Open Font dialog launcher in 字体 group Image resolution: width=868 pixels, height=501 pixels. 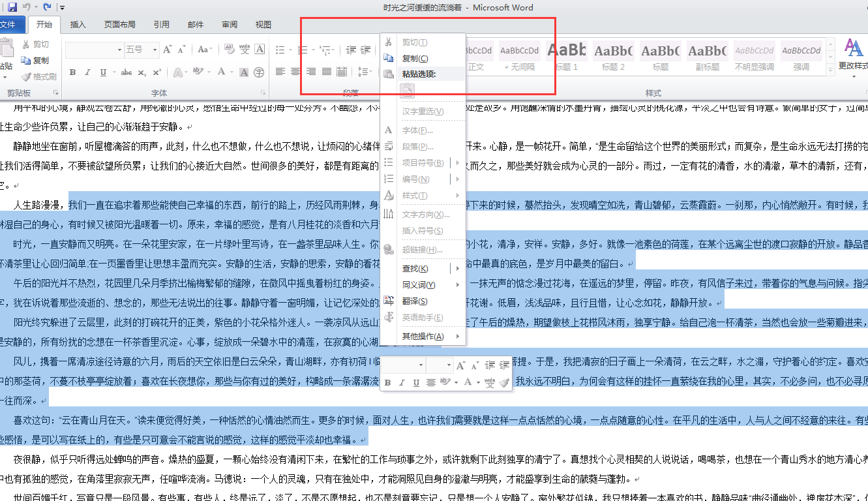pos(263,93)
